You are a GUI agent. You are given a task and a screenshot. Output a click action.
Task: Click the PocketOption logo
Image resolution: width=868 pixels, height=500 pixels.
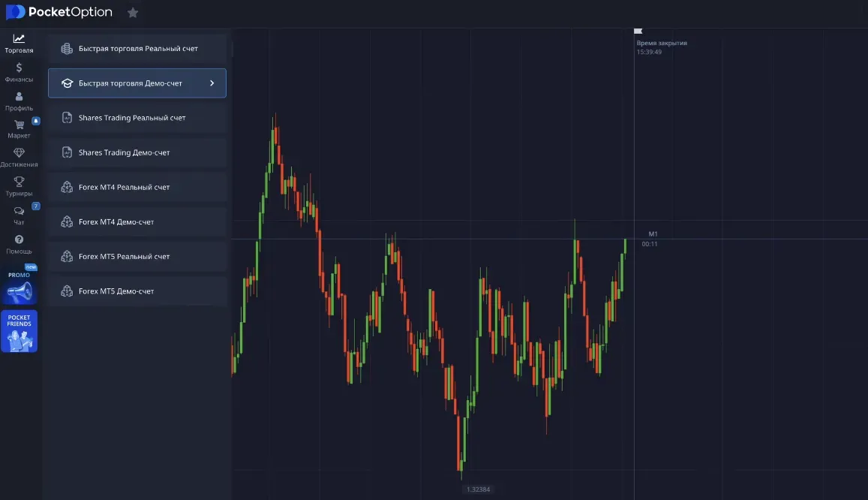tap(59, 12)
